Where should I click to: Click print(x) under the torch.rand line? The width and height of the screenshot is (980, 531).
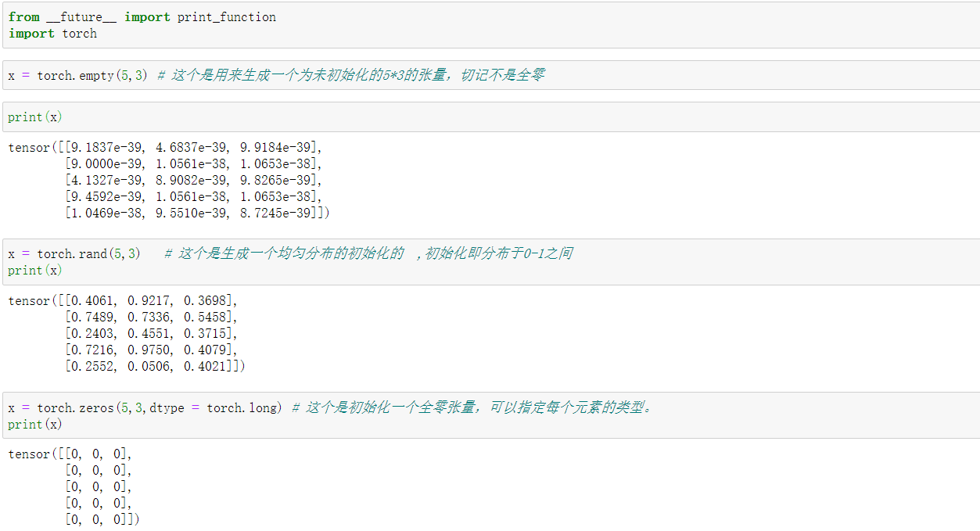tap(35, 271)
